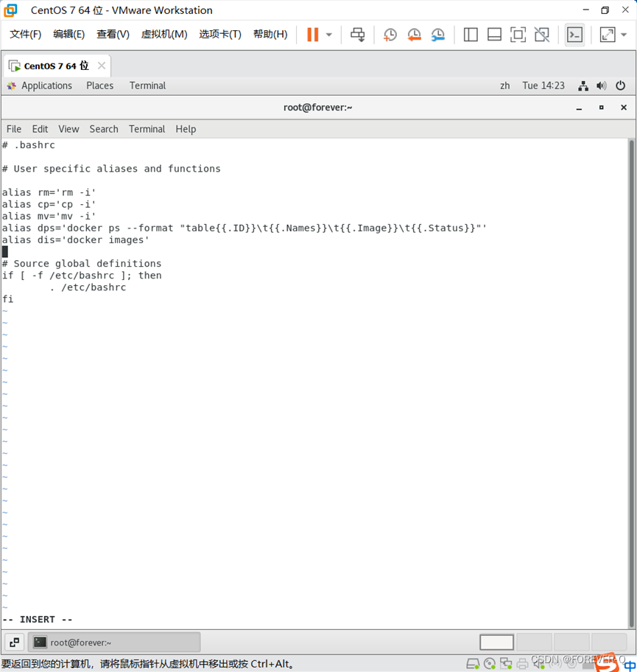
Task: Click the CD/DVD device status icon
Action: tap(490, 664)
